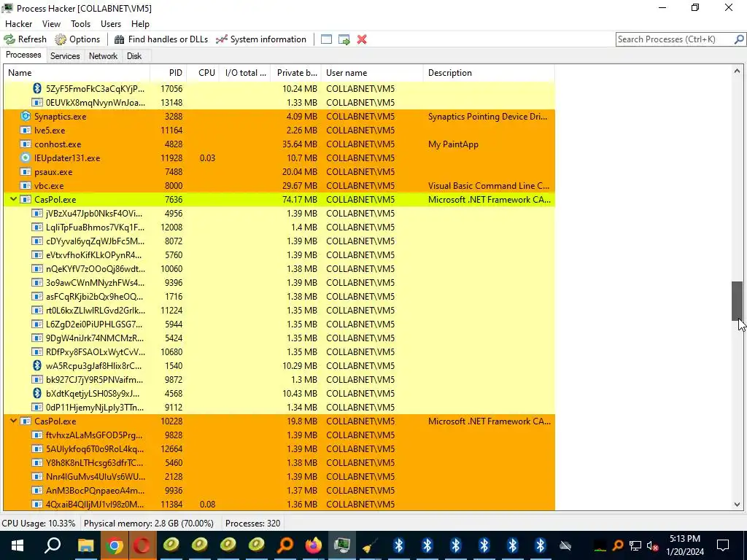Click the red X terminate icon
Image resolution: width=747 pixels, height=560 pixels.
(362, 39)
